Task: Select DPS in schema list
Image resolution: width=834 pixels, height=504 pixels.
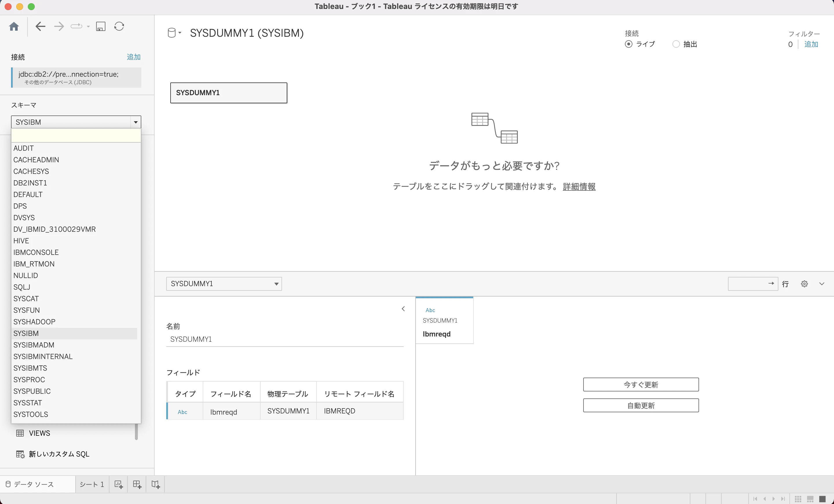Action: (75, 206)
